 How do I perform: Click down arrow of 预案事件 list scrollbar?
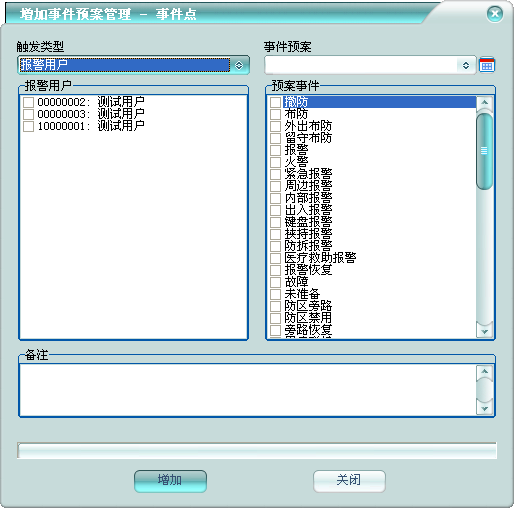click(485, 331)
